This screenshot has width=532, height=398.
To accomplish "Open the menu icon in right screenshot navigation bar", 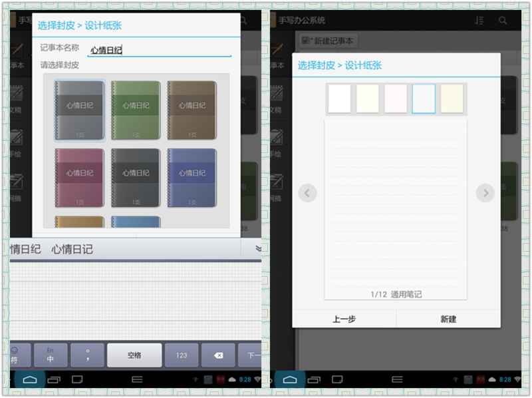I will pyautogui.click(x=397, y=379).
